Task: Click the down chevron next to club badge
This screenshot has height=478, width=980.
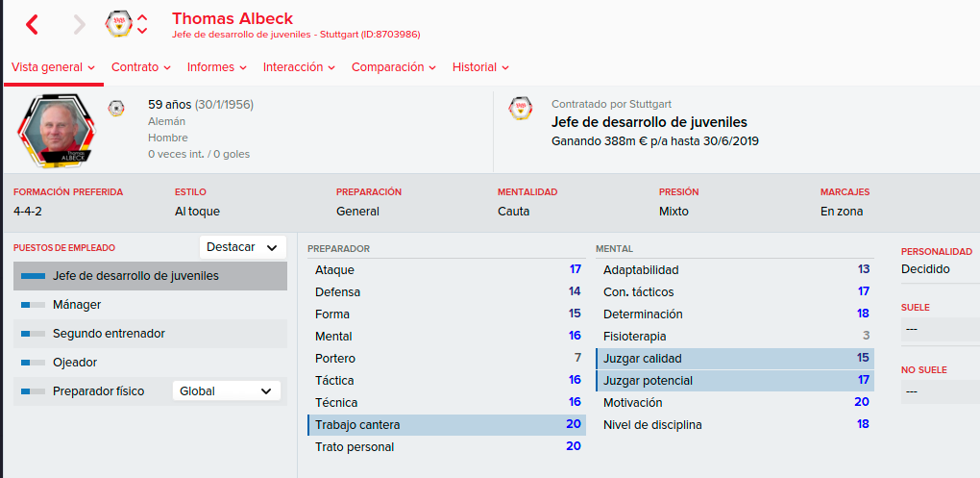Action: coord(142,30)
